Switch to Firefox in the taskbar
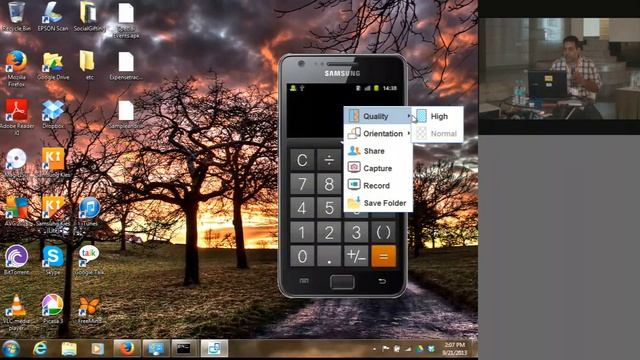This screenshot has width=640, height=360. pos(127,349)
